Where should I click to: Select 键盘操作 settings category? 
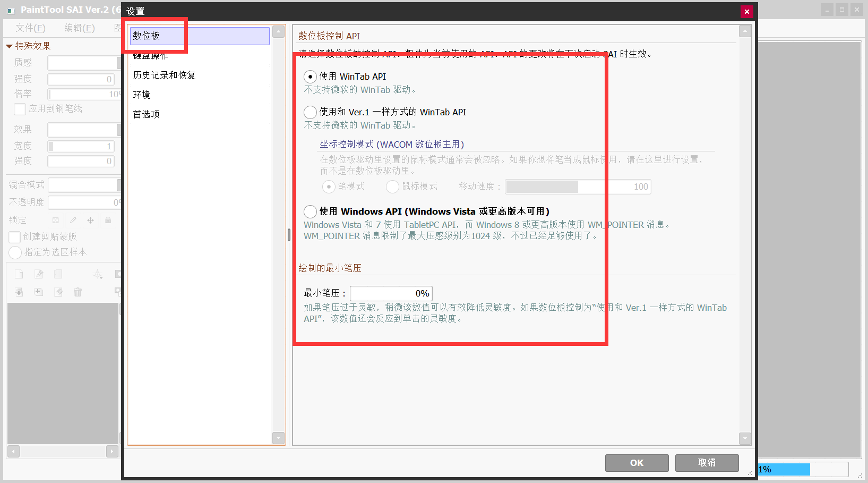(x=200, y=55)
